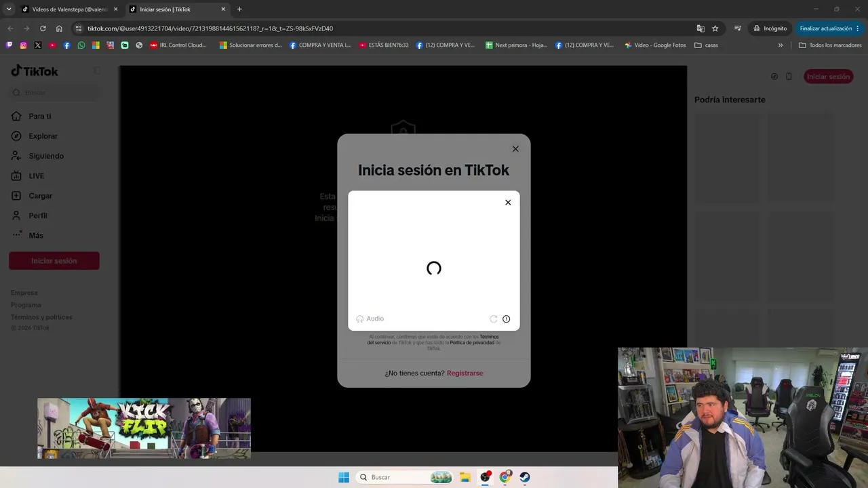Switch captcha to Audio mode

pos(370,319)
